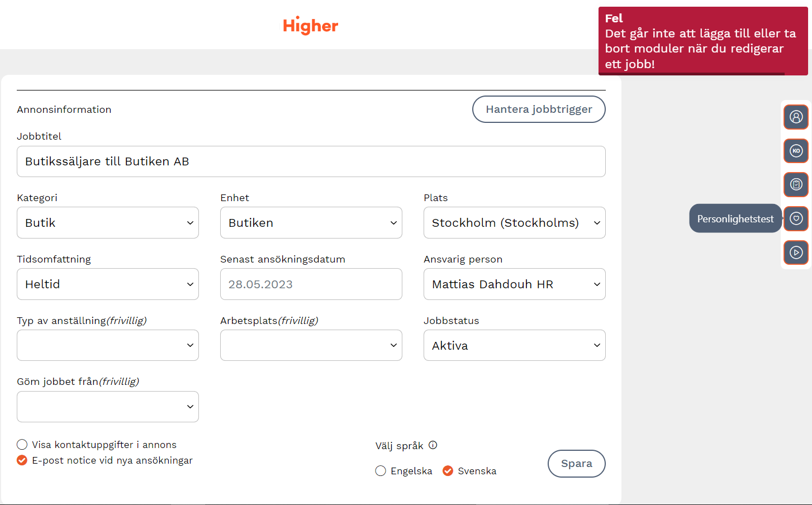812x505 pixels.
Task: Click the KO questions module icon
Action: point(796,151)
